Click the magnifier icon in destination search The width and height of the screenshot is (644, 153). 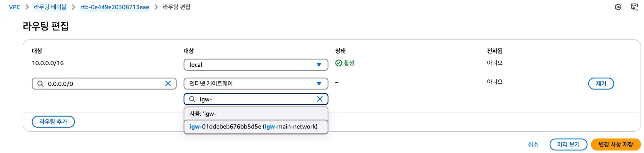(41, 84)
